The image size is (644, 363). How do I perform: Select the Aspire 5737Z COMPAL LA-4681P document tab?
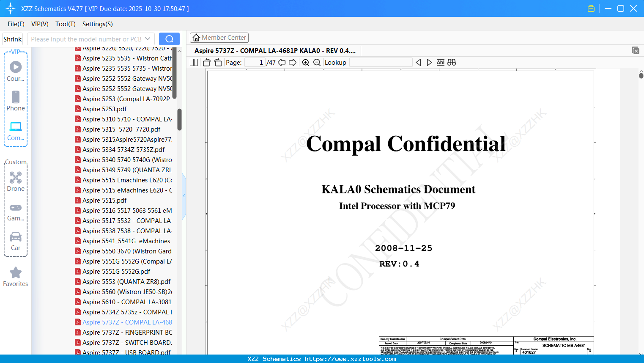[275, 51]
